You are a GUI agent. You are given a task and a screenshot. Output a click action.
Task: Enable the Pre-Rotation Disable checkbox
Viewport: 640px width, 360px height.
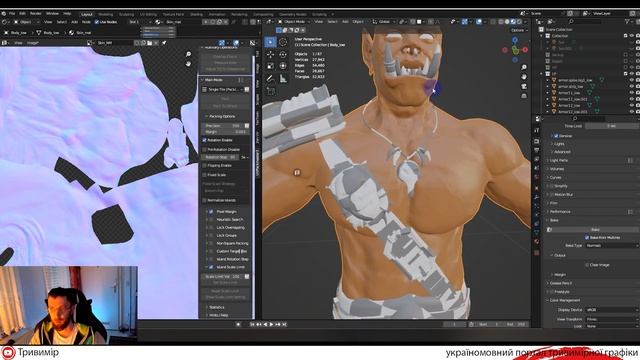(x=204, y=149)
